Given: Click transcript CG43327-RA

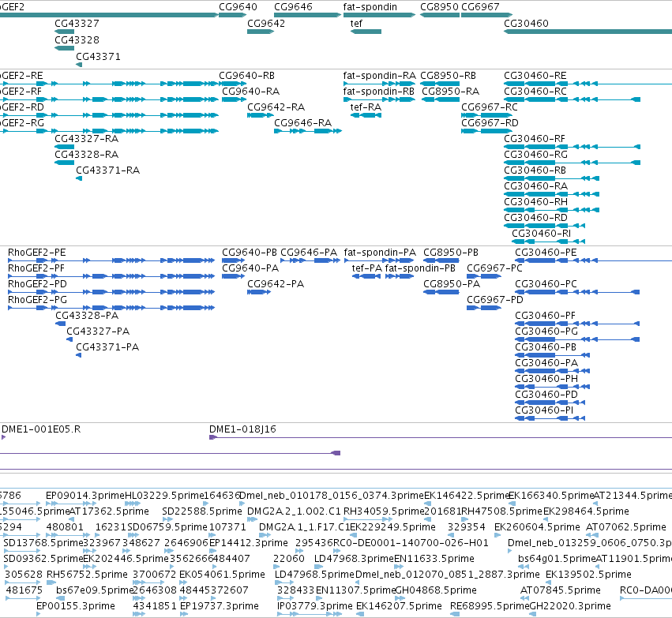Looking at the screenshot, I should pos(87,139).
